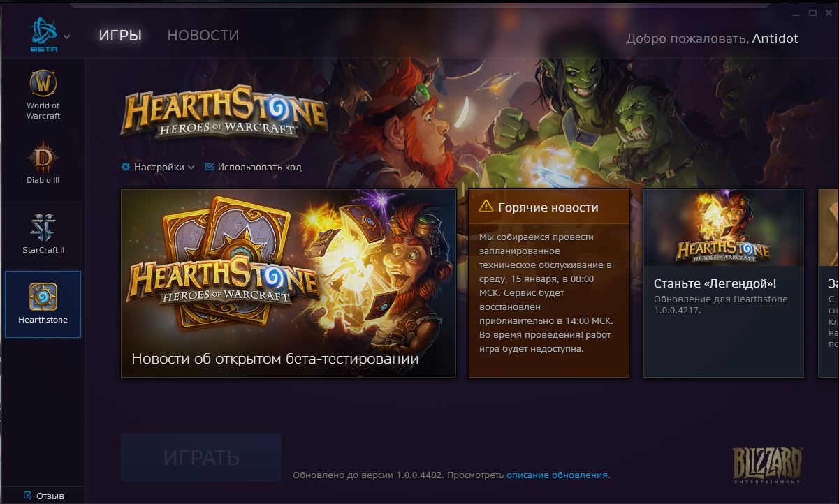This screenshot has height=504, width=839.
Task: Click the Обновлено до версии 1.0.0.4482 text
Action: coord(368,475)
